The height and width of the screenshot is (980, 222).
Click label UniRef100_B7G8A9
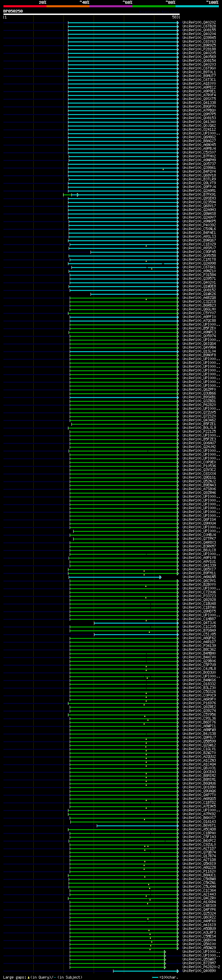(x=199, y=631)
